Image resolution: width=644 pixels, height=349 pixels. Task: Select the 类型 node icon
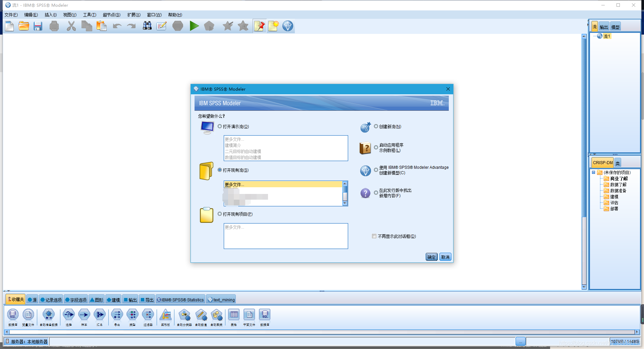point(132,315)
